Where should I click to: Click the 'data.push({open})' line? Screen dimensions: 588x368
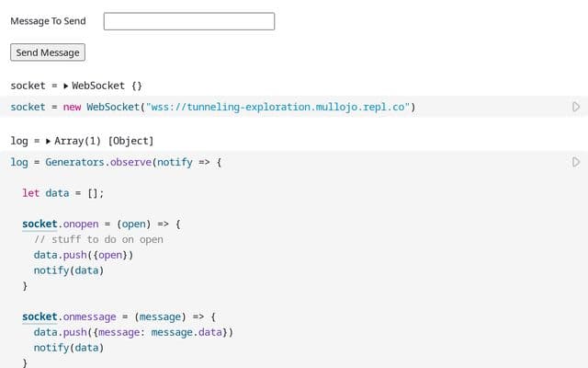(84, 255)
